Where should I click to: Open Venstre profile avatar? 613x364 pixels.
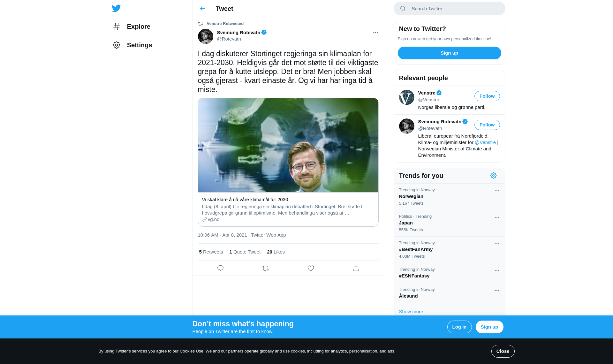407,97
